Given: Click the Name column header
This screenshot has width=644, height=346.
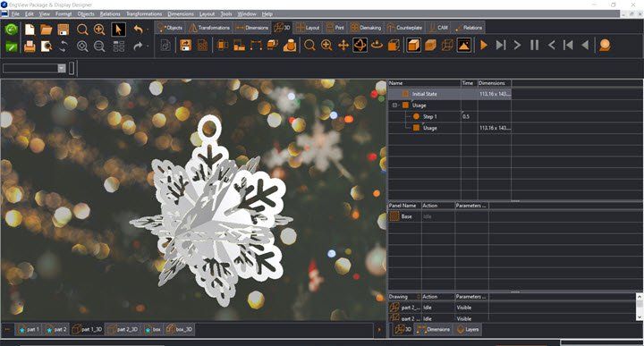Looking at the screenshot, I should click(x=424, y=83).
